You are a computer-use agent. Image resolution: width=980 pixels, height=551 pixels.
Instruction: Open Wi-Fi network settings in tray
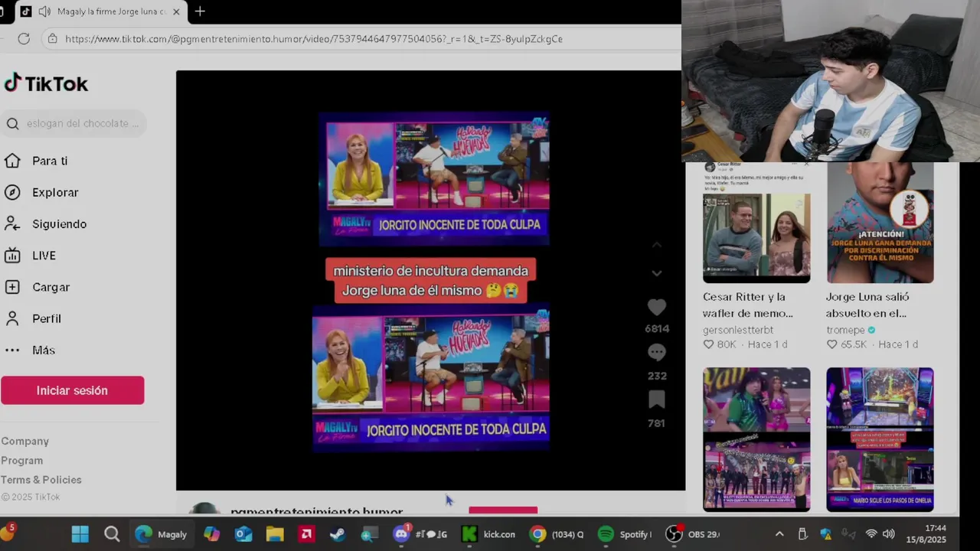(x=871, y=534)
